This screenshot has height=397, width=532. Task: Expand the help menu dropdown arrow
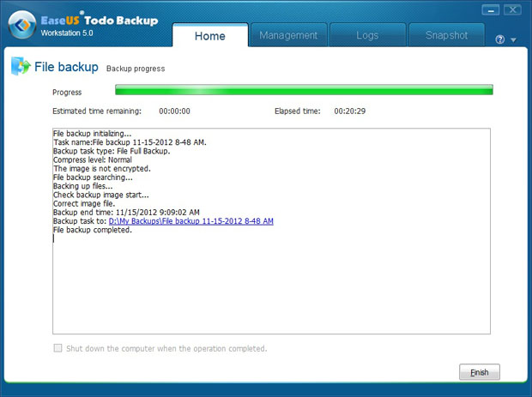click(513, 40)
